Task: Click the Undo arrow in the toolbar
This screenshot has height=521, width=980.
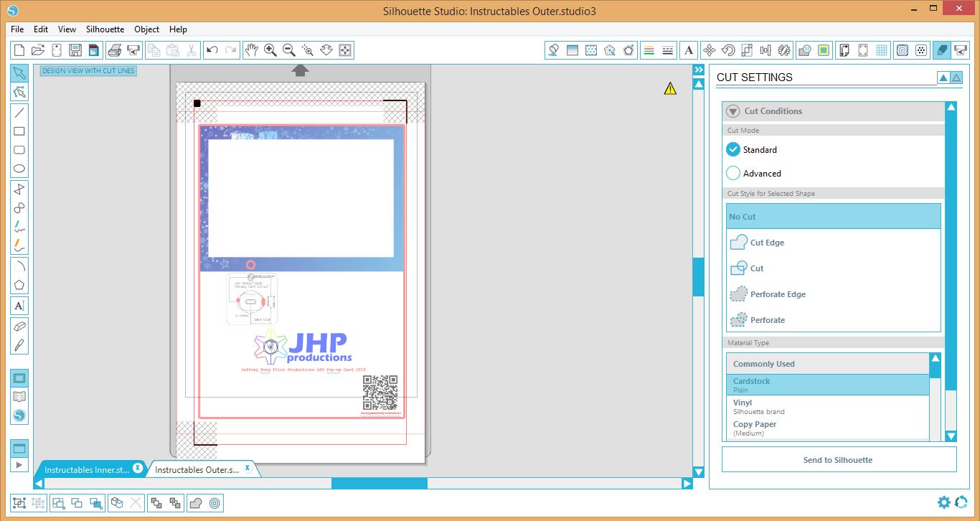Action: [x=212, y=50]
